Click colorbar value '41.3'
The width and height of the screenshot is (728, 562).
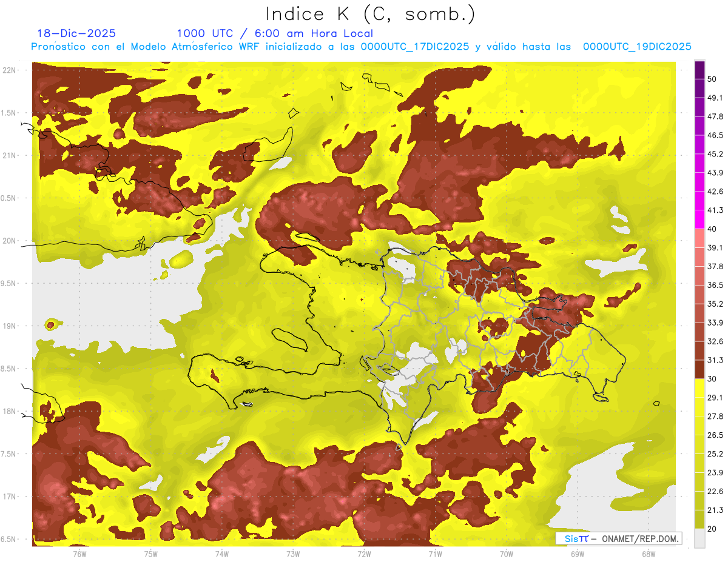click(715, 210)
